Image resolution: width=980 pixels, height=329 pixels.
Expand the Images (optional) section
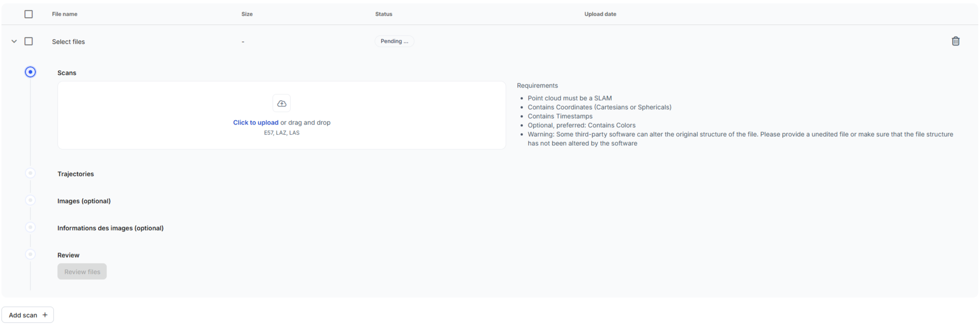tap(84, 201)
